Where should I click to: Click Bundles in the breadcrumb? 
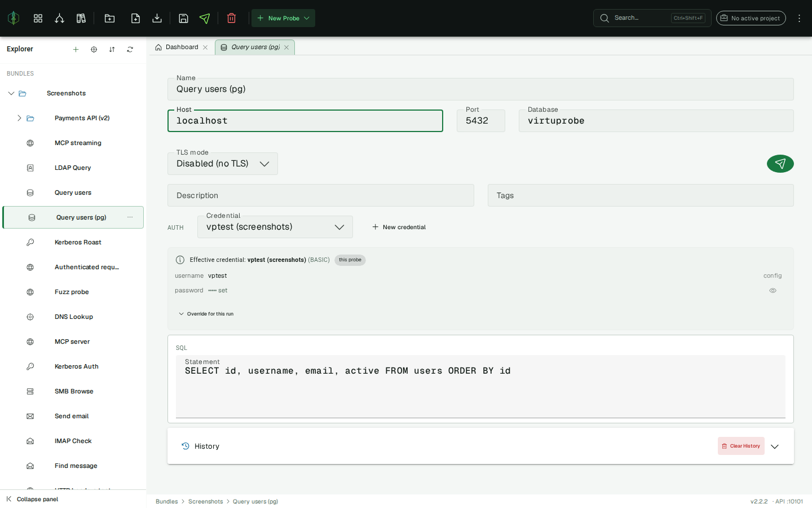coord(167,501)
